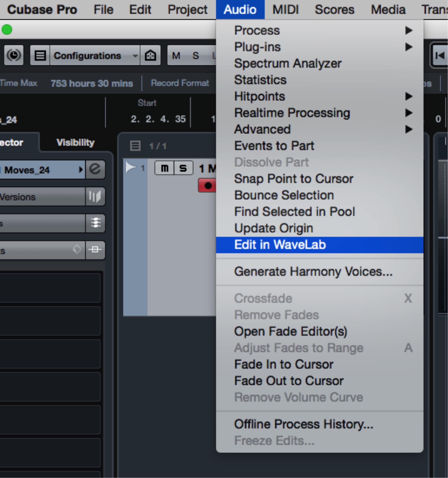Image resolution: width=448 pixels, height=478 pixels.
Task: Choose Edit in WaveLab
Action: (320, 245)
